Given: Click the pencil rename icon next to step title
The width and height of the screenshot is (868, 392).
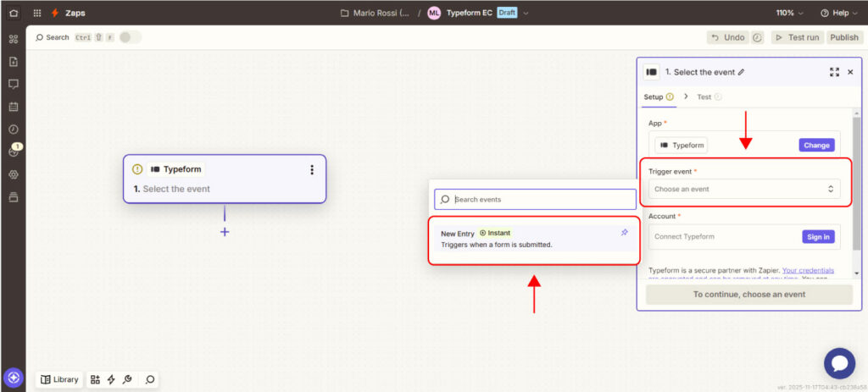Looking at the screenshot, I should 741,72.
